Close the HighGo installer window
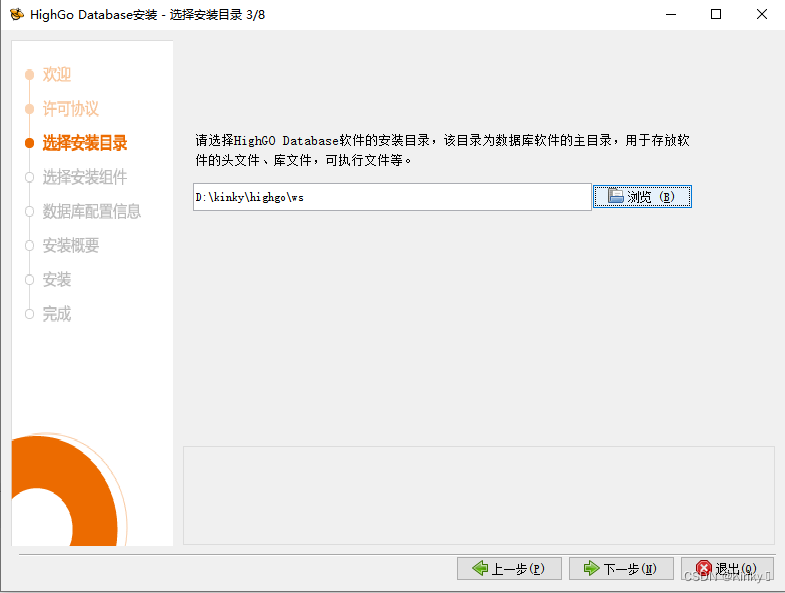The image size is (785, 593). [x=761, y=15]
